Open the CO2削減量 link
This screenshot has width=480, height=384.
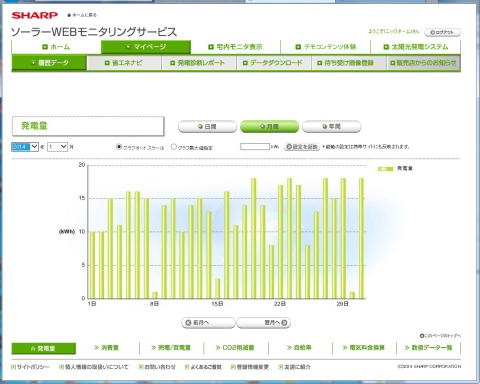(x=235, y=348)
